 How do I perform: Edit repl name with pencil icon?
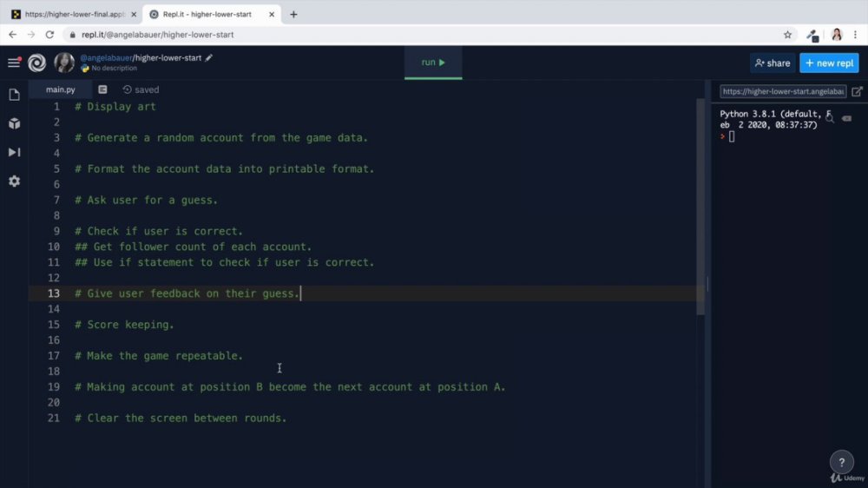[208, 57]
